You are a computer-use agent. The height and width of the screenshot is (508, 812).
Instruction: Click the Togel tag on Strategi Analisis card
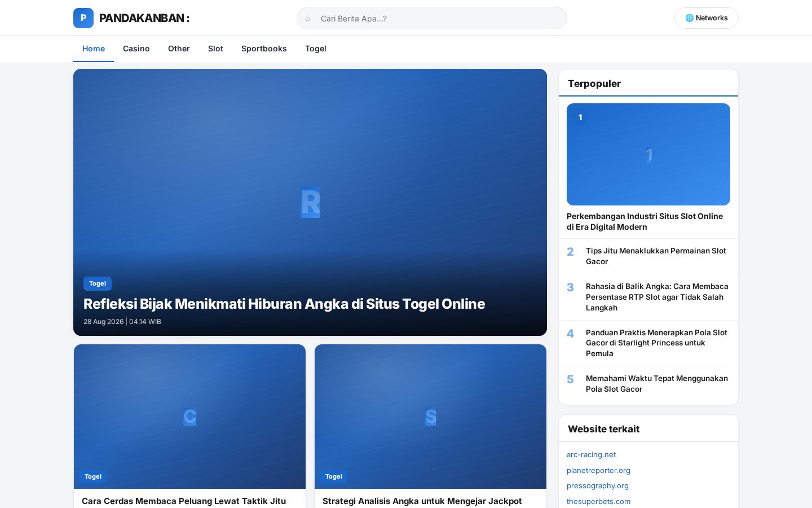click(334, 476)
